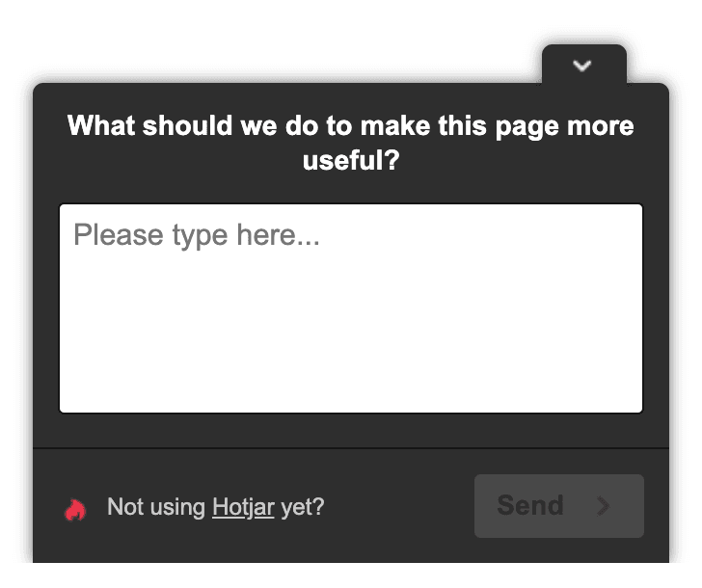Click the word 'Send' on the submit button

pos(530,505)
